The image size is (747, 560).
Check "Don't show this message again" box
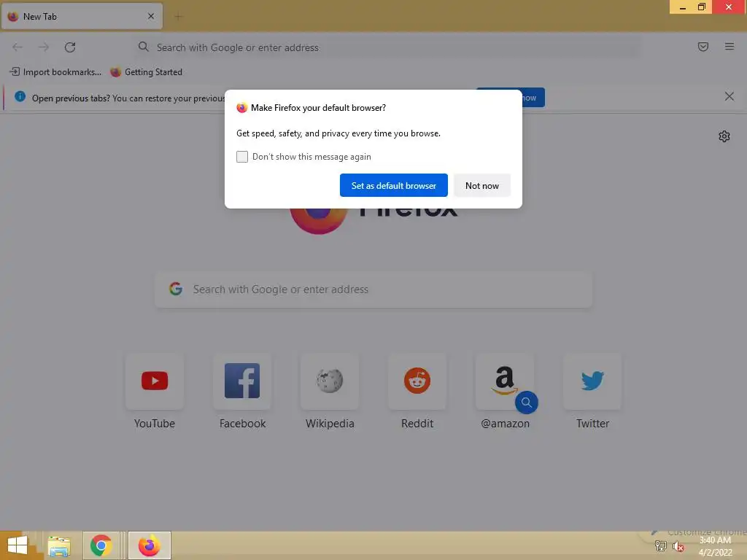point(242,157)
